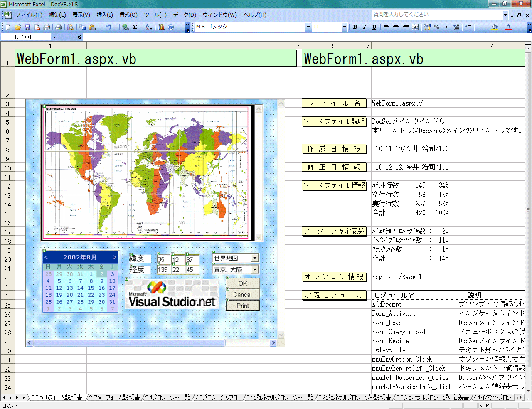532x409 pixels.
Task: Expand the 東京、大阪 combo box
Action: [254, 269]
